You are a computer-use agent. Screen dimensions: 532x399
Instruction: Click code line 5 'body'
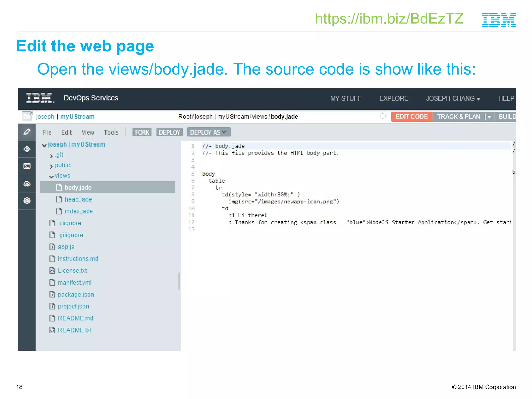[x=209, y=174]
